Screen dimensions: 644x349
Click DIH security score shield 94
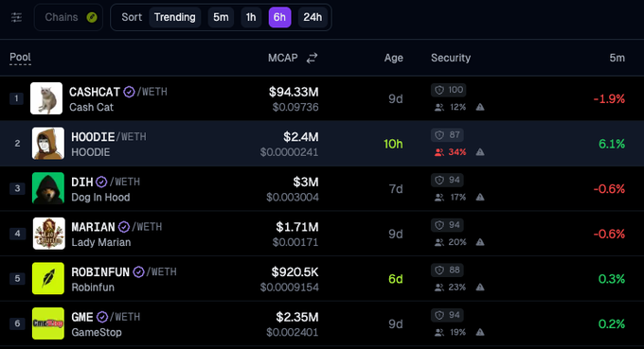(x=447, y=180)
